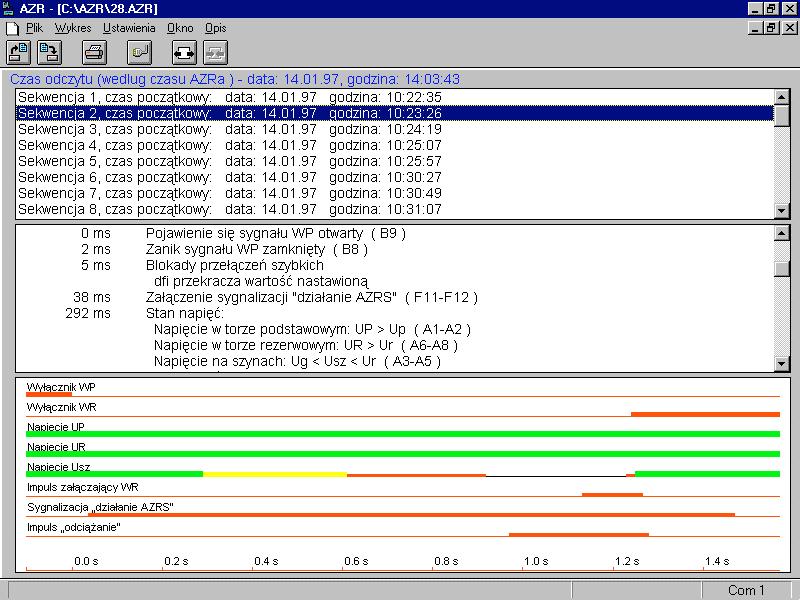The width and height of the screenshot is (800, 600).
Task: Click the 'Zanik sygnału WP zamknięty' event
Action: coord(257,249)
